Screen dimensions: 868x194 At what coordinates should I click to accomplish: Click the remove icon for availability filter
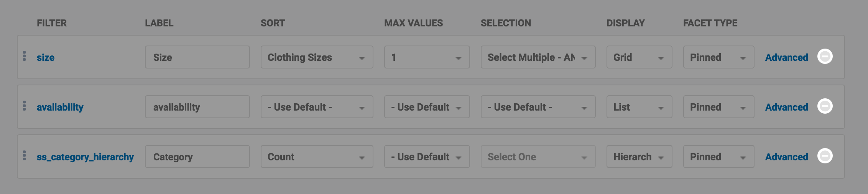825,106
